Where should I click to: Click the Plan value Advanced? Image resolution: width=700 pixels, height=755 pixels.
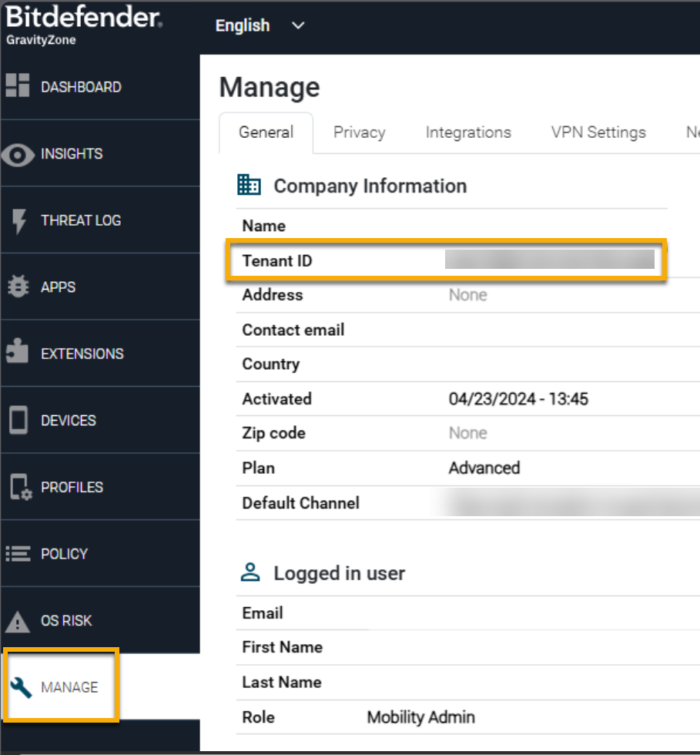point(484,468)
